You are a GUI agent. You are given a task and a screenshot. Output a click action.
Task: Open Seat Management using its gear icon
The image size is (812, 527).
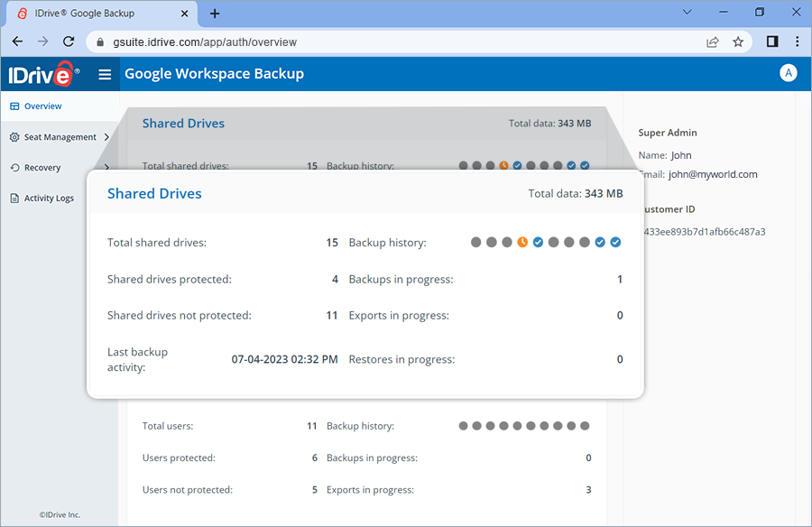tap(13, 137)
